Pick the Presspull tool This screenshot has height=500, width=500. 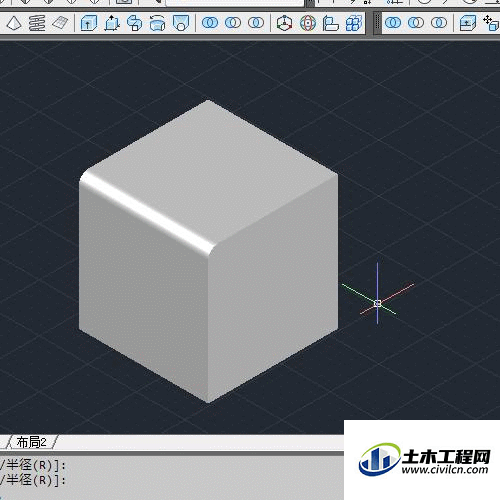point(112,23)
